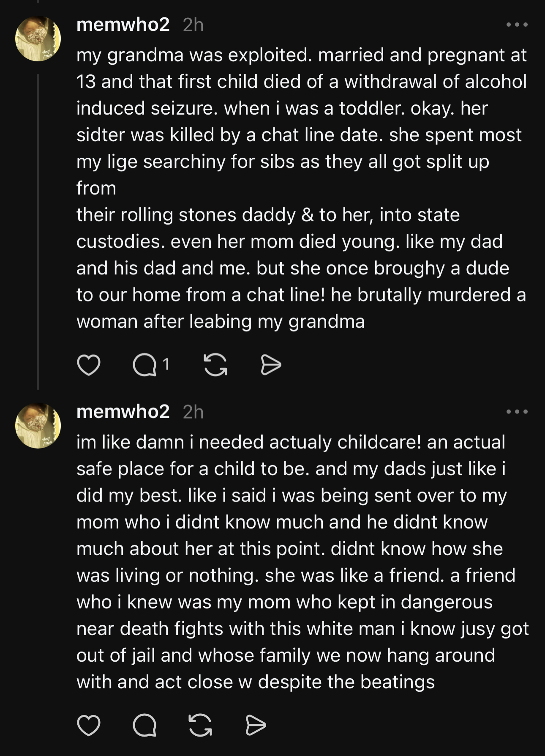Image resolution: width=545 pixels, height=756 pixels.
Task: Open the more options menu on first post
Action: point(517,25)
